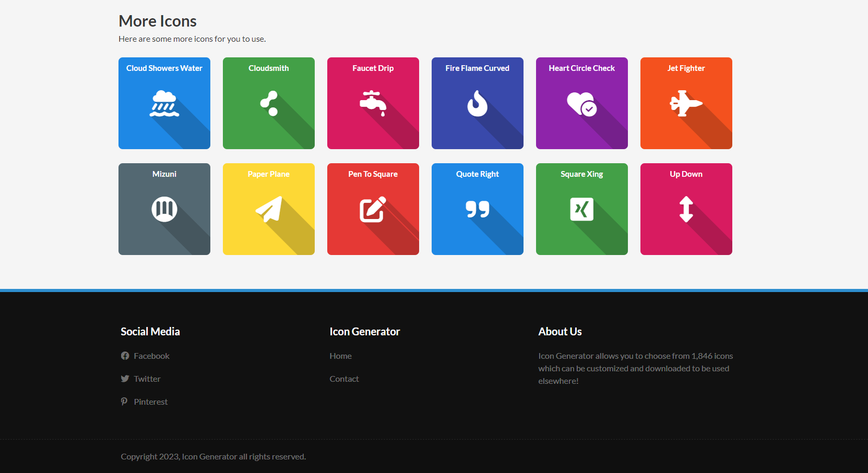
Task: Choose the Mizuni icon
Action: pyautogui.click(x=164, y=209)
